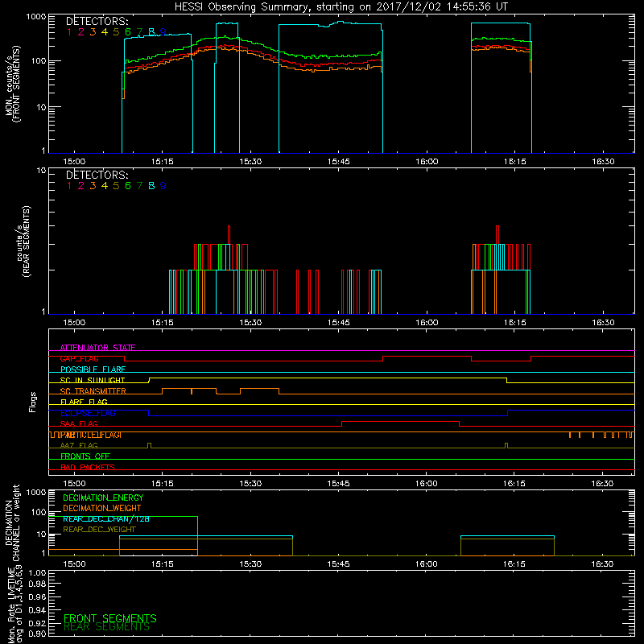Click the PARTICLE_FLAG label
Image resolution: width=644 pixels, height=644 pixels.
click(90, 435)
